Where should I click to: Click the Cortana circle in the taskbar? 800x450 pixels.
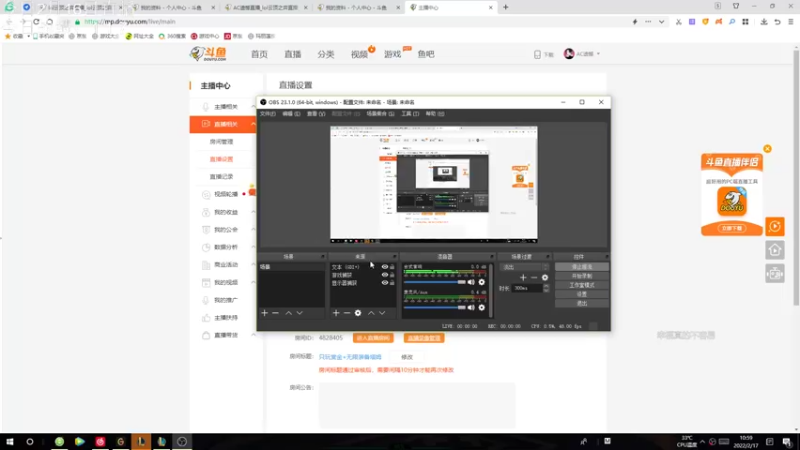click(x=30, y=441)
